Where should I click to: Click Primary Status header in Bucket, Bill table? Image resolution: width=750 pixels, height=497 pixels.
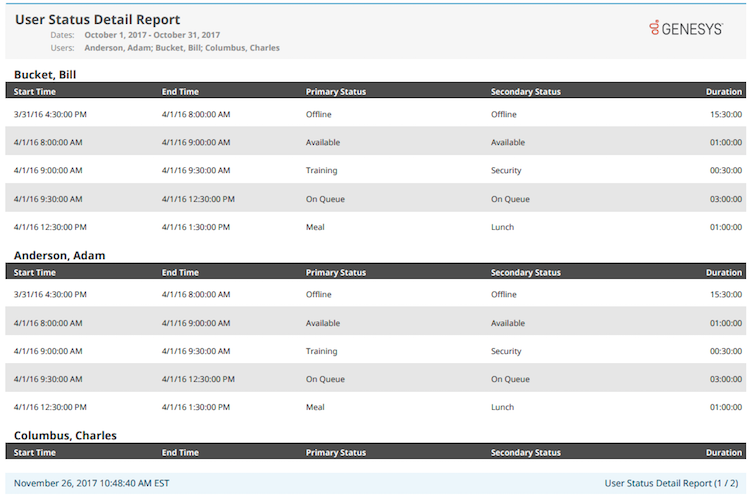pos(336,91)
